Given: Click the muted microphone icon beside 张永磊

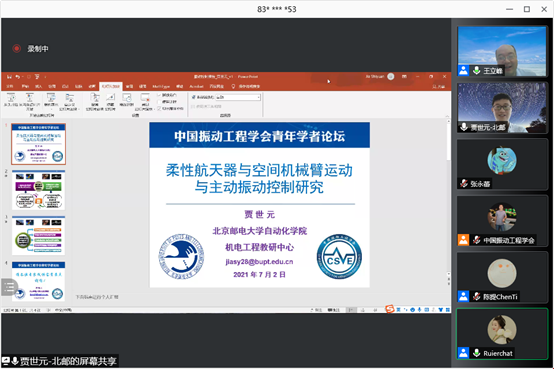Looking at the screenshot, I should (464, 183).
